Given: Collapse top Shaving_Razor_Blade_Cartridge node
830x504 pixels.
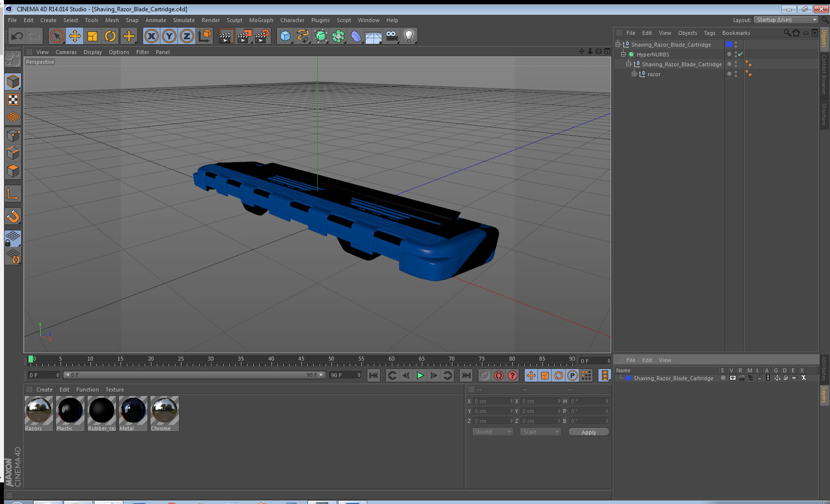Looking at the screenshot, I should coord(618,44).
